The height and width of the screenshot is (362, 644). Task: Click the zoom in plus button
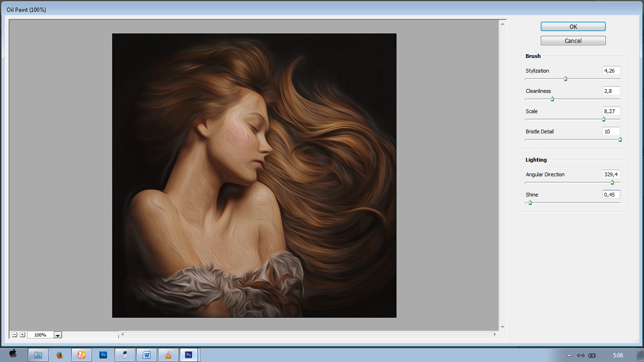coord(22,335)
